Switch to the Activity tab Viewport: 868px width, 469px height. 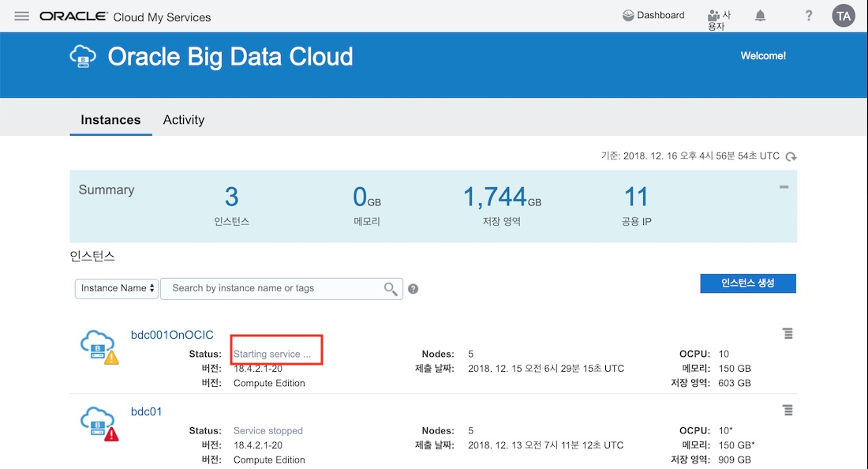click(183, 120)
